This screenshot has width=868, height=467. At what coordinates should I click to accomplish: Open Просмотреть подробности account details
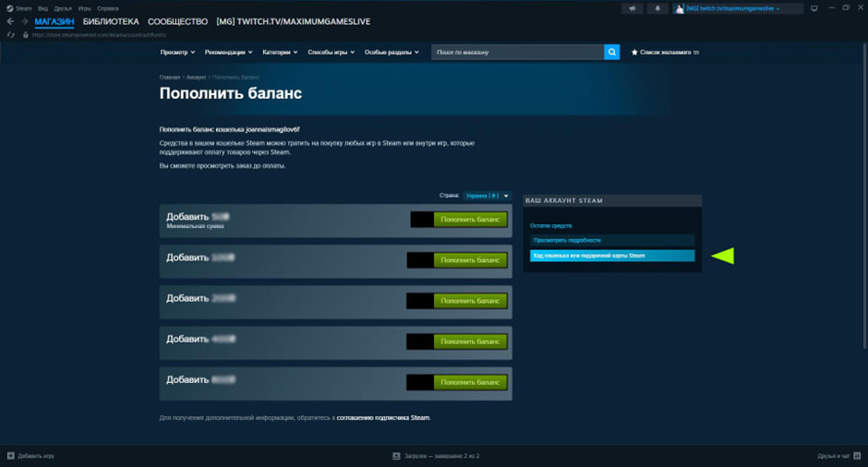pyautogui.click(x=612, y=240)
